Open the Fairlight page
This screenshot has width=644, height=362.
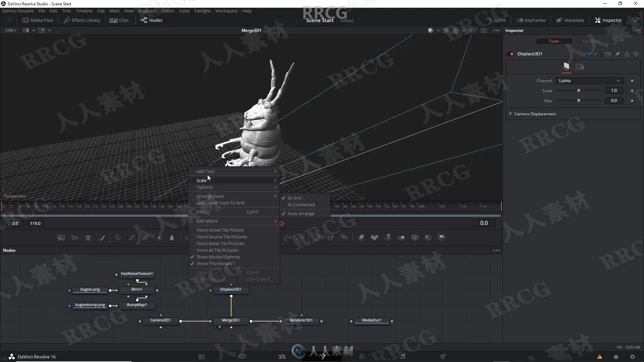coord(403,357)
